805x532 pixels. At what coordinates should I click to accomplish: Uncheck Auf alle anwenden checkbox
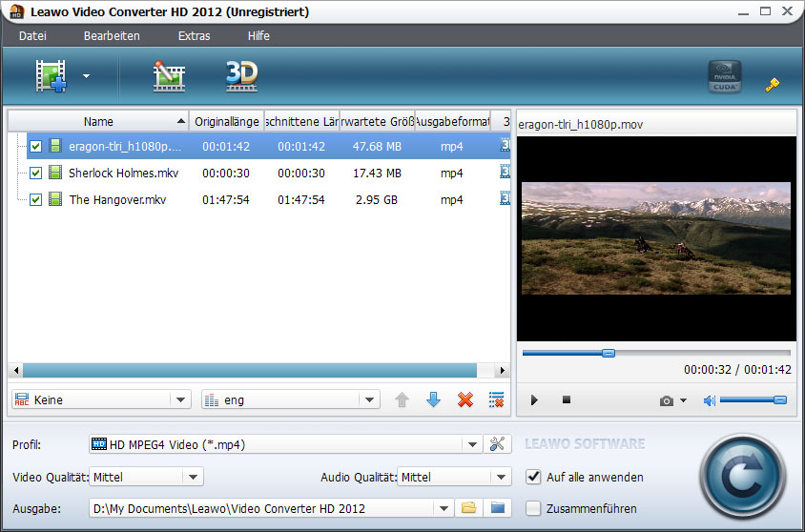pyautogui.click(x=533, y=477)
